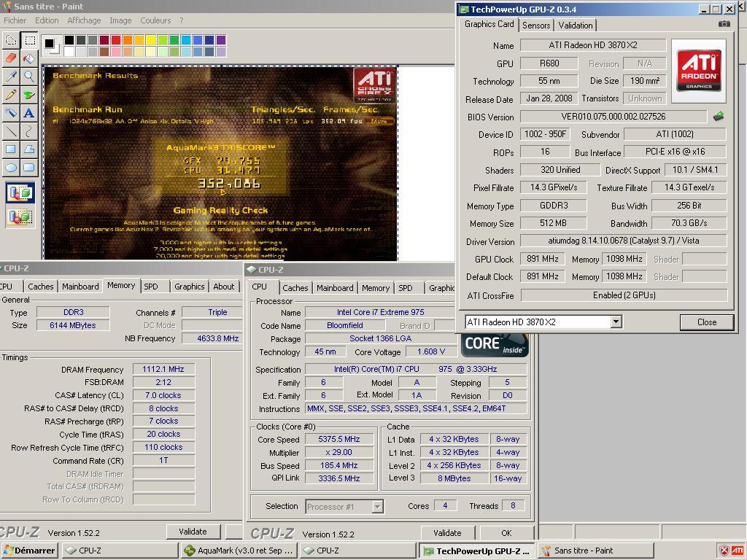Click the GPU-Z Name field ATI Radeon HD 3870 X2

[x=592, y=45]
